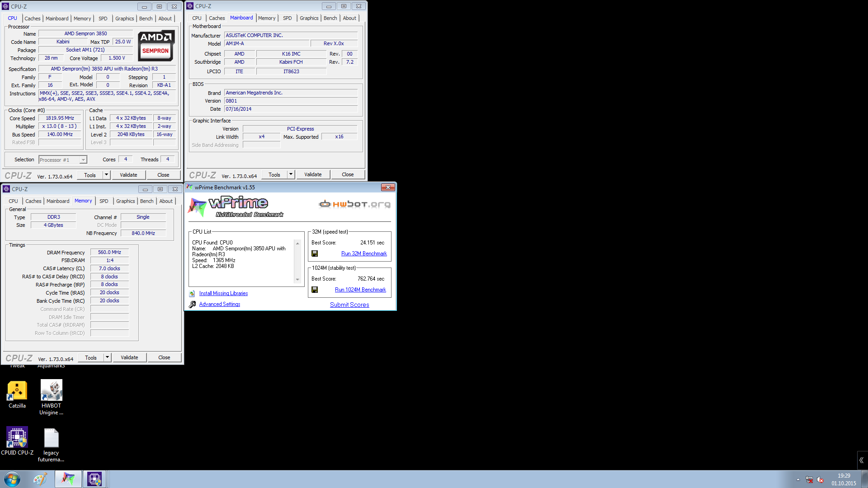The width and height of the screenshot is (868, 488).
Task: Select Graphics tab in Mainboard window
Action: point(309,18)
